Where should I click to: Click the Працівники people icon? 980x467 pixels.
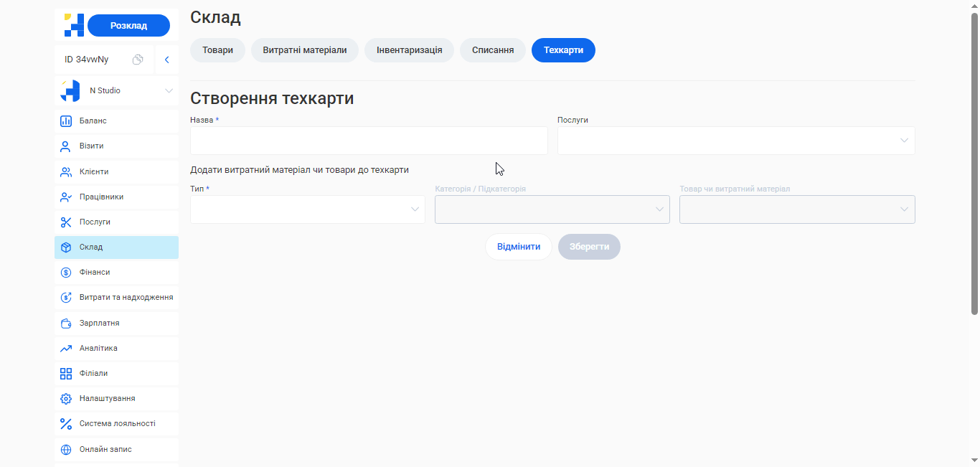(x=66, y=197)
